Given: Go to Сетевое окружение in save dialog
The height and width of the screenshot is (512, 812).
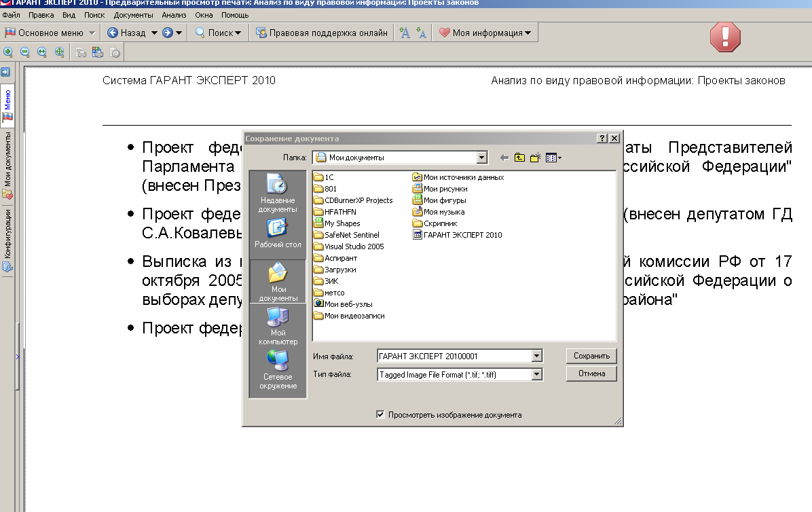Looking at the screenshot, I should pos(278,369).
